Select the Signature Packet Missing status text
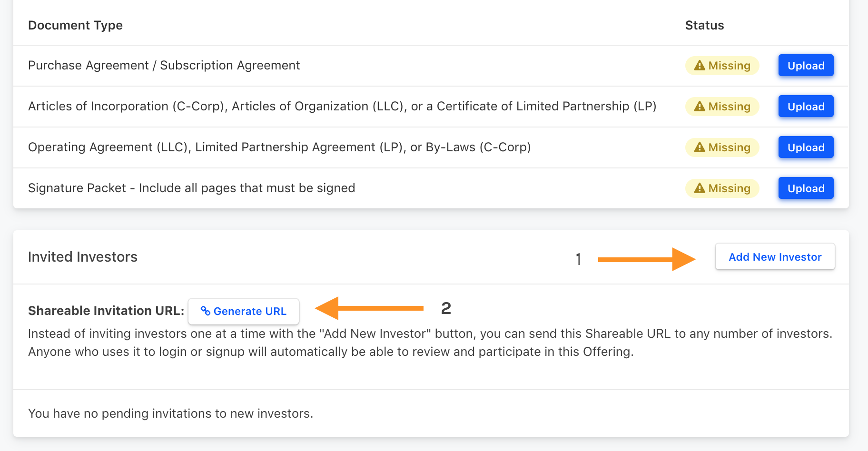 pos(729,188)
